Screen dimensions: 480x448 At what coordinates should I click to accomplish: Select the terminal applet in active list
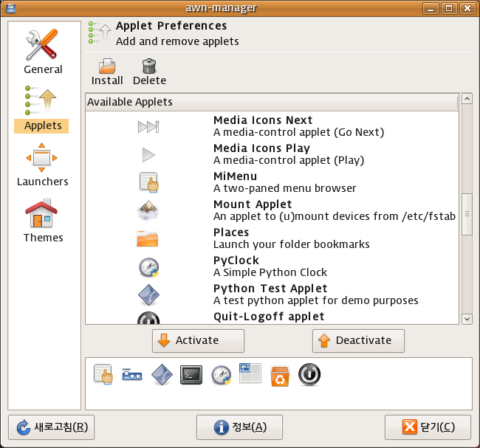point(191,375)
